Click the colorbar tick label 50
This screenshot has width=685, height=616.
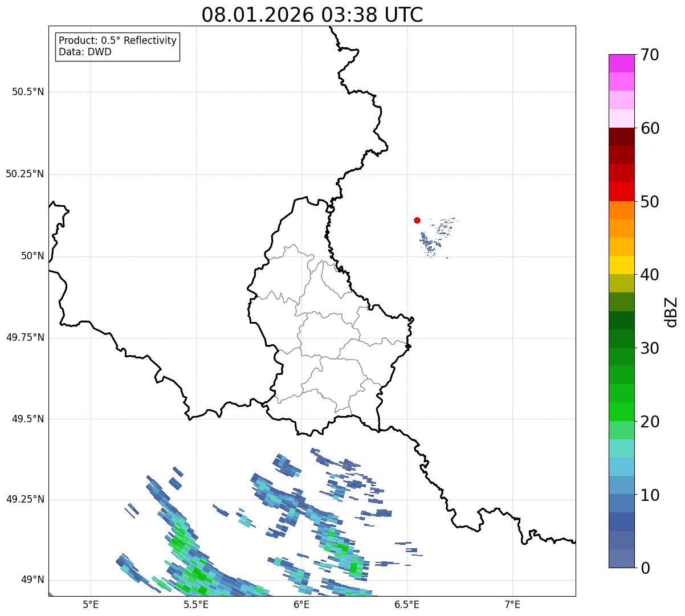tap(649, 202)
